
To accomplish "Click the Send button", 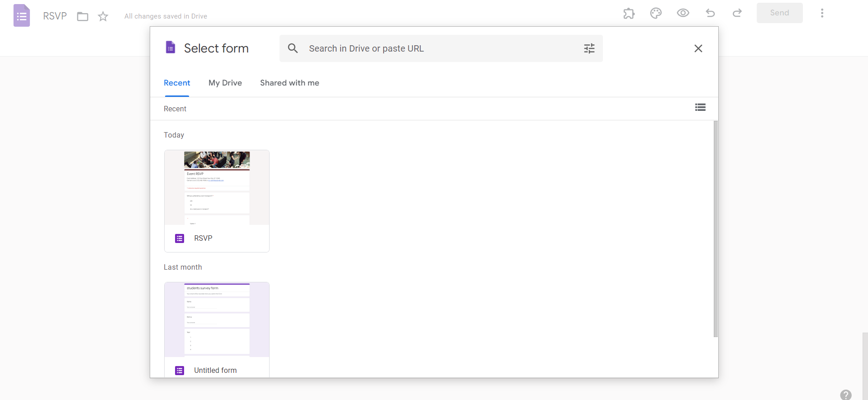I will point(779,13).
